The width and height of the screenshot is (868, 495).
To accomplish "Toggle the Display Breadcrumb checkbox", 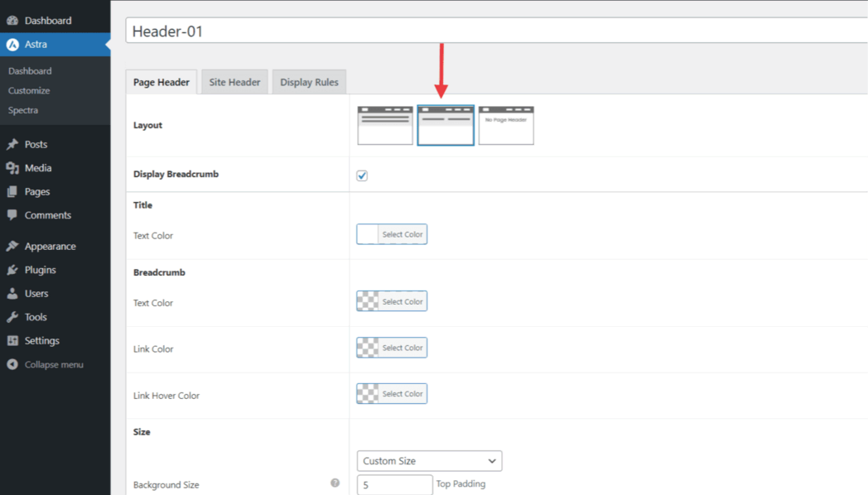I will [362, 175].
